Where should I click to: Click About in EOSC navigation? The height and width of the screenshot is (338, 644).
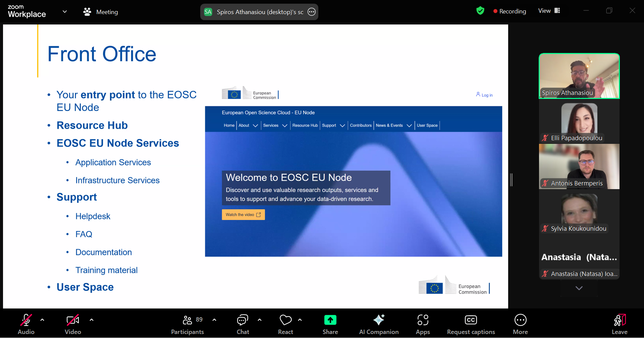tap(244, 125)
